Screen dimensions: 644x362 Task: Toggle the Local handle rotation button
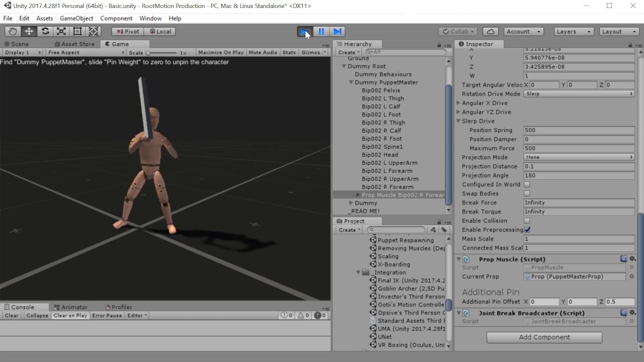click(x=159, y=31)
